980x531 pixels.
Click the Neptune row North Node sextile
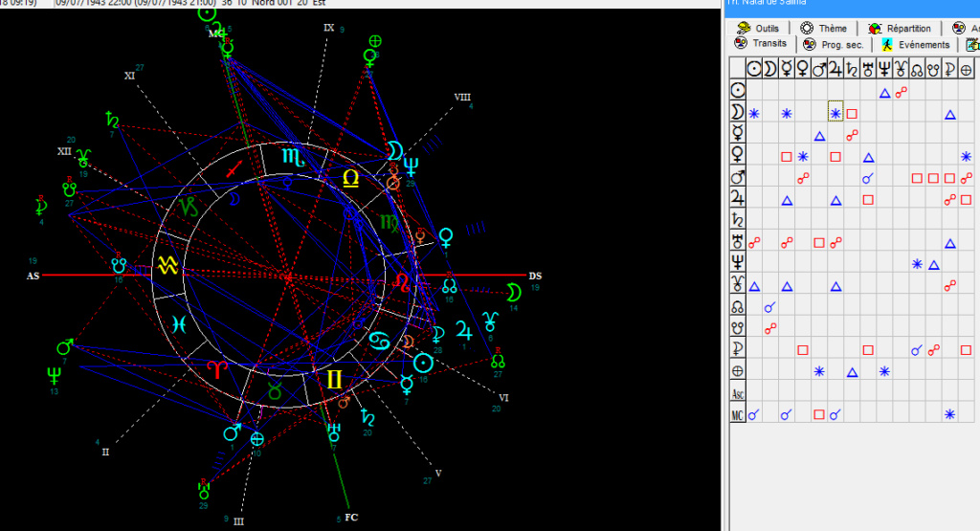pos(917,264)
